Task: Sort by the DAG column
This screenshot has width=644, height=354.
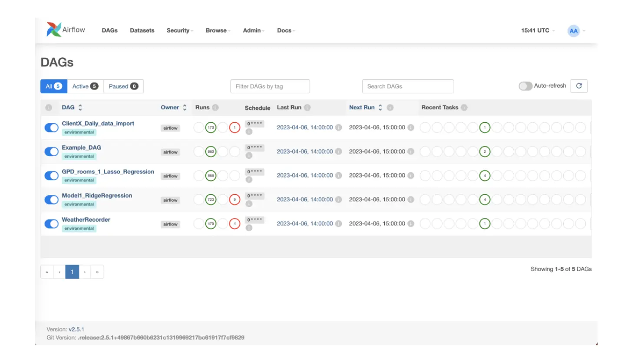Action: point(72,107)
